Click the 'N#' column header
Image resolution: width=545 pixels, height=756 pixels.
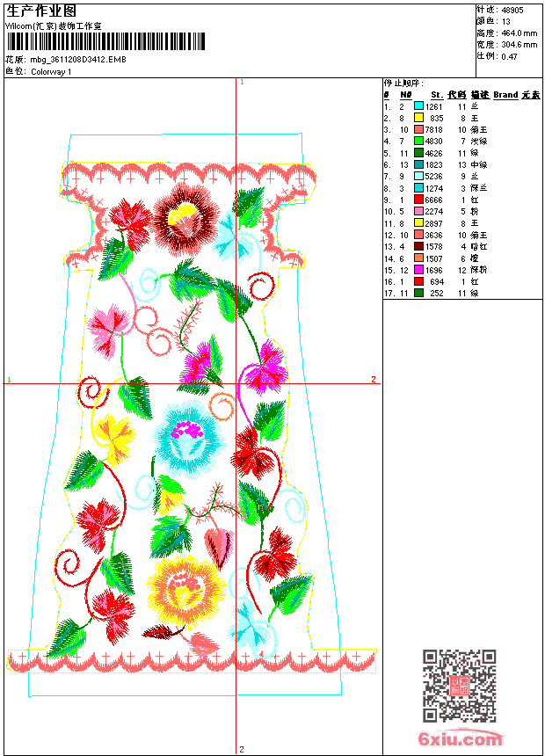coord(405,95)
